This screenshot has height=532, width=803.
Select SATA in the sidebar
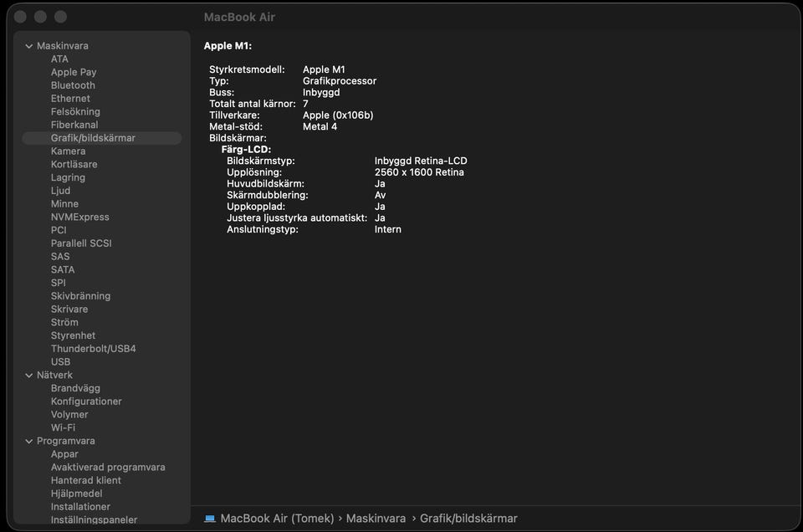63,270
